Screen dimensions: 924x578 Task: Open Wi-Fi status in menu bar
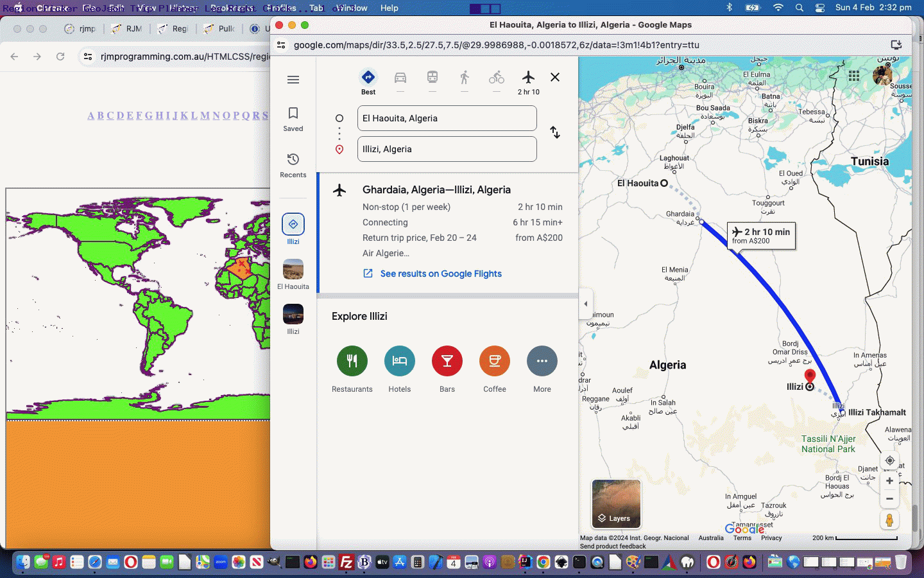[x=778, y=8]
